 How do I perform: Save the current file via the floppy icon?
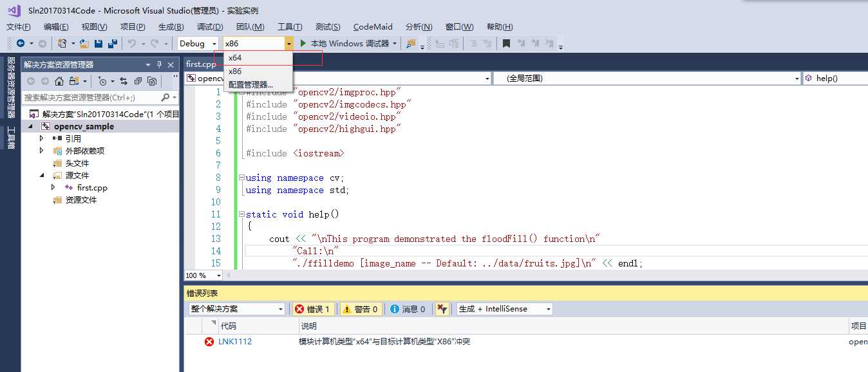point(99,43)
